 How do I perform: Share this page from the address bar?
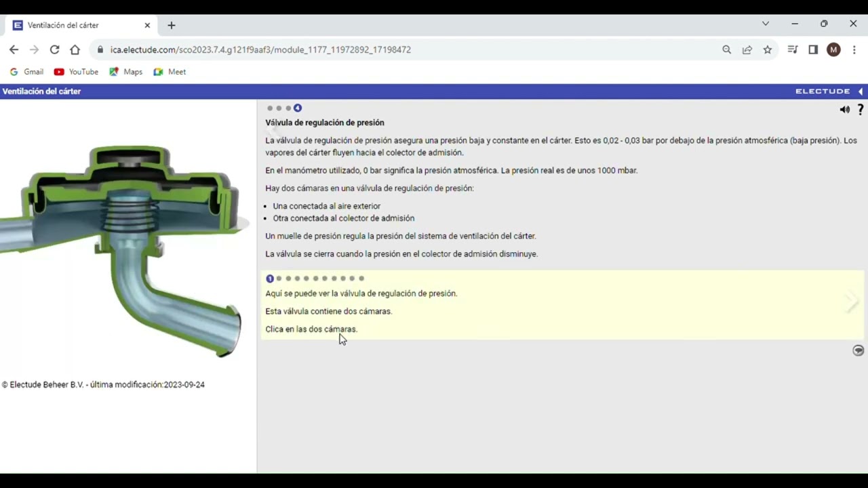point(747,49)
